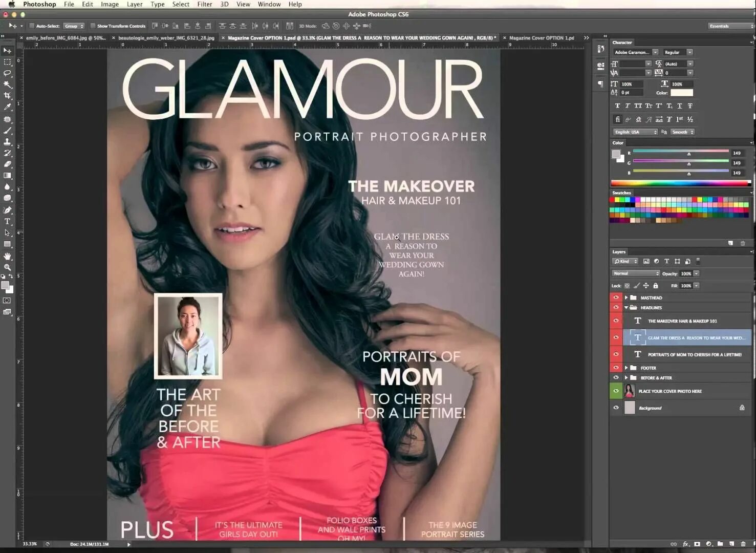This screenshot has width=756, height=553.
Task: Toggle Faux Bold in Character panel
Action: 617,106
